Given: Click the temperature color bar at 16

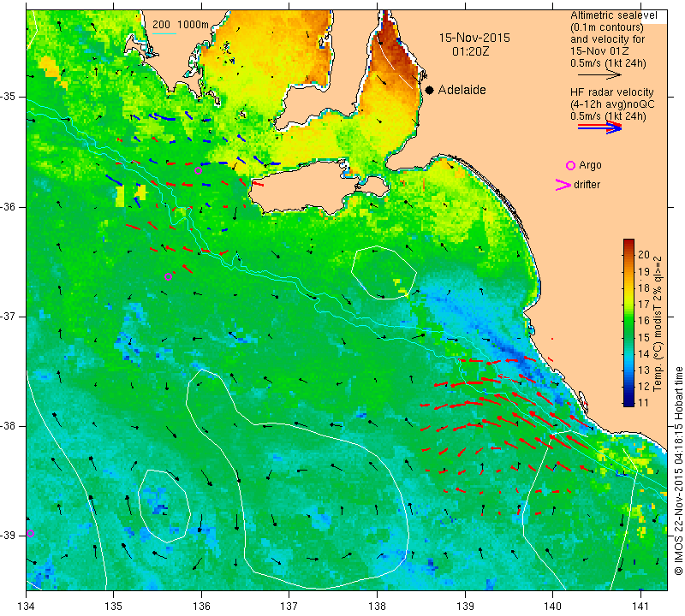Looking at the screenshot, I should [628, 321].
